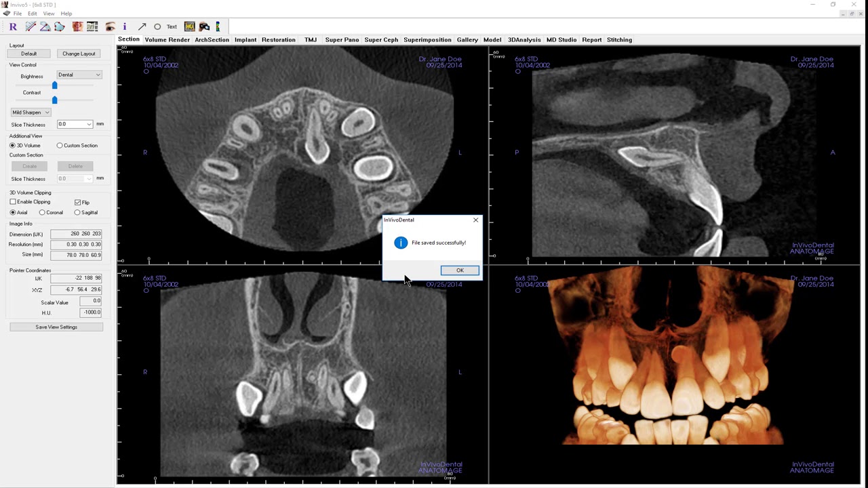The height and width of the screenshot is (488, 868).
Task: Click the Change Layout button
Action: click(x=79, y=54)
